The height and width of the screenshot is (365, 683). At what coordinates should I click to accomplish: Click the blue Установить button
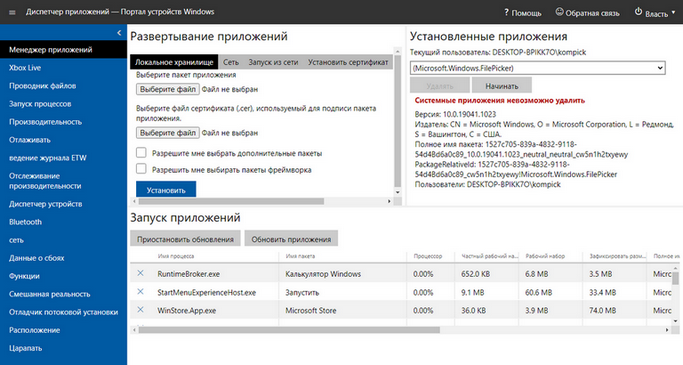pyautogui.click(x=166, y=190)
